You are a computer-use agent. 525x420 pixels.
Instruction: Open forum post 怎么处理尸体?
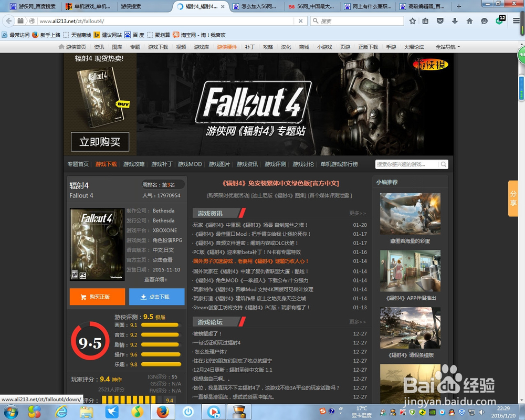[209, 352]
